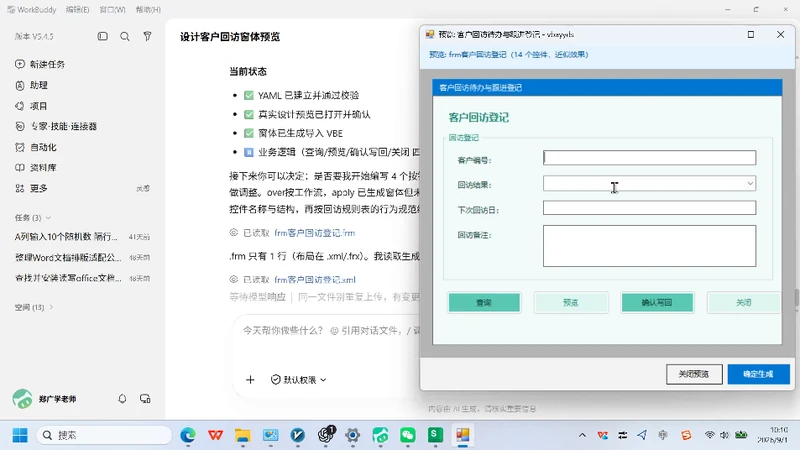Screen dimensions: 800x450
Task: Click 关闭预览 to close preview
Action: click(x=694, y=374)
